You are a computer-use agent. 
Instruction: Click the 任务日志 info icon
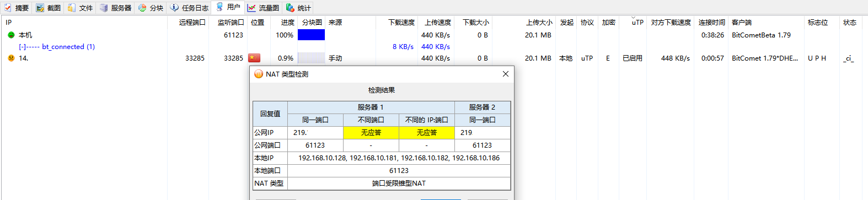(174, 8)
